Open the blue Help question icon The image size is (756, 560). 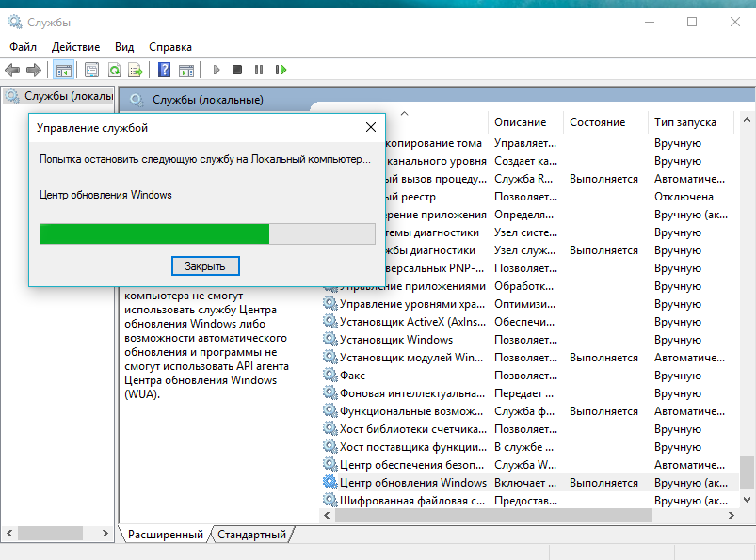[x=164, y=71]
